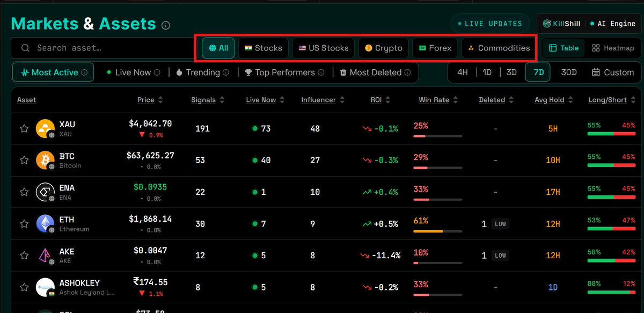Star the ENA asset as favorite
Viewport: 644px width, 313px height.
24,192
